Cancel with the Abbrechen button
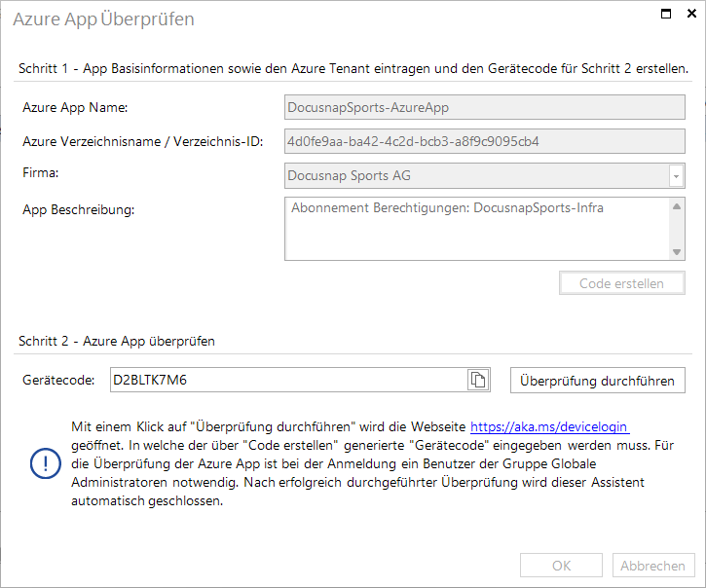The height and width of the screenshot is (588, 706). click(653, 566)
